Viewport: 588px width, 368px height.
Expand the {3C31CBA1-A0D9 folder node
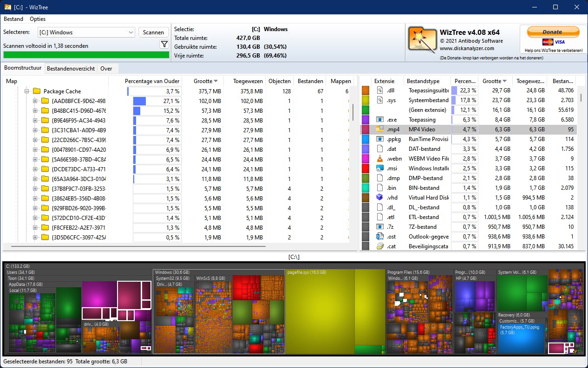[35, 130]
